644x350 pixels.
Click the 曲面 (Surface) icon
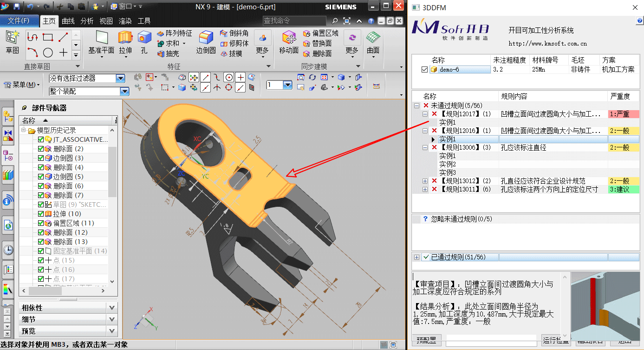[x=373, y=38]
